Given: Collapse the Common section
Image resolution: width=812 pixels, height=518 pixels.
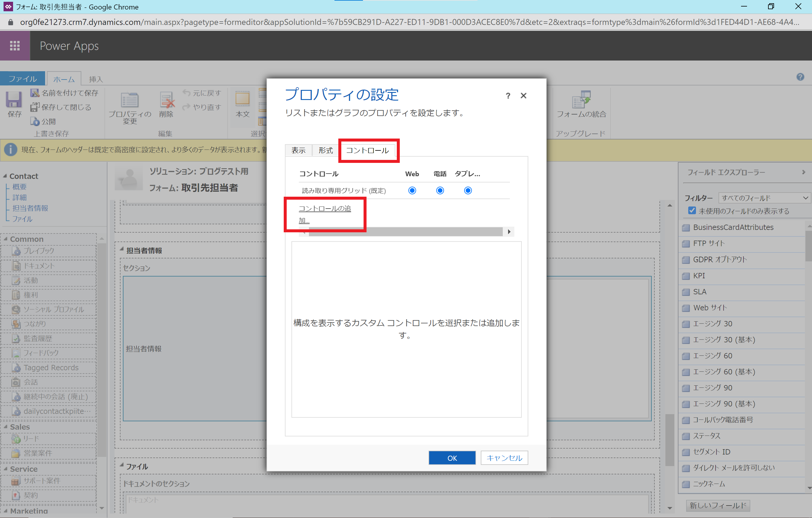Looking at the screenshot, I should point(5,239).
